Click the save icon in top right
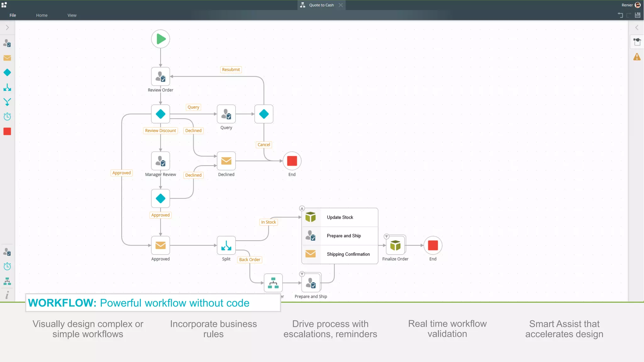 pos(638,15)
